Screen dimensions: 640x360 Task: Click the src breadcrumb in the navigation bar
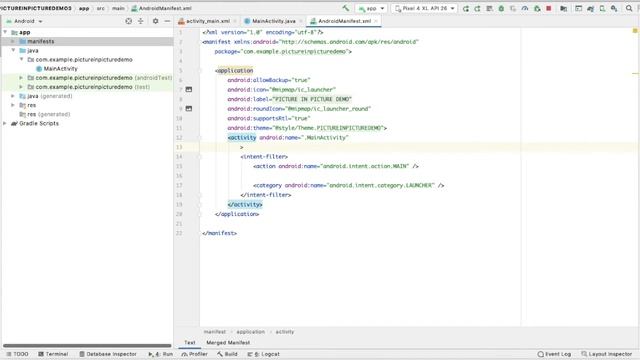point(100,8)
